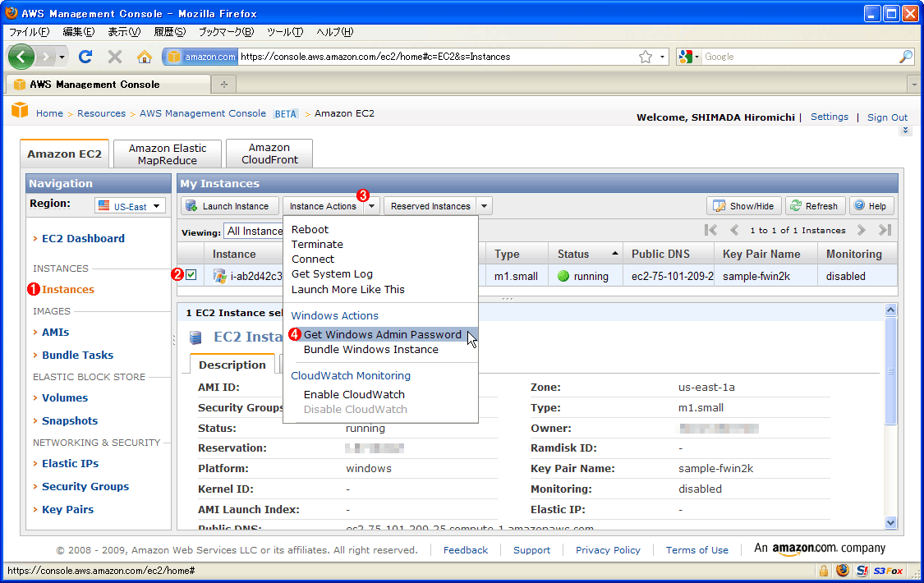
Task: Sort by the Public DNS column header
Action: pyautogui.click(x=669, y=254)
